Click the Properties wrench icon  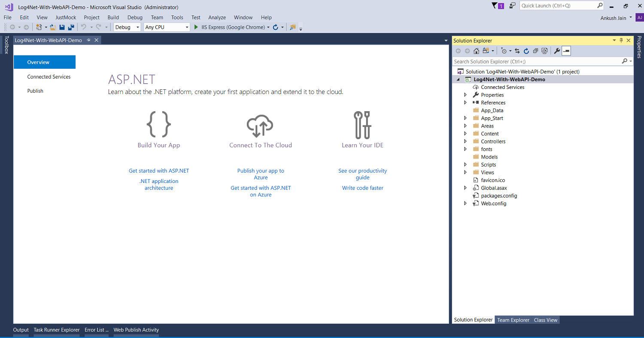[x=557, y=51]
